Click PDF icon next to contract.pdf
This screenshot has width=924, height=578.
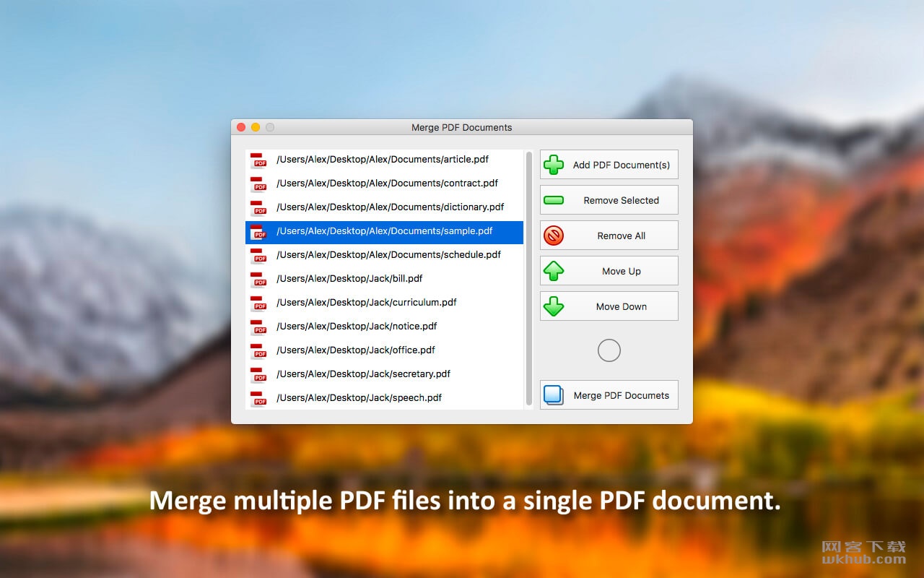tap(258, 184)
